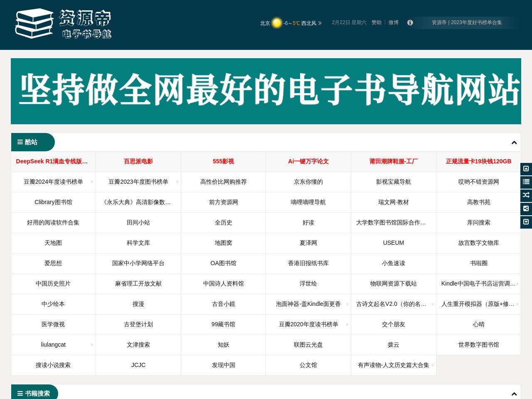Viewport: 532px width, 399px height.
Task: Open 瑞文网·教材
Action: point(394,202)
